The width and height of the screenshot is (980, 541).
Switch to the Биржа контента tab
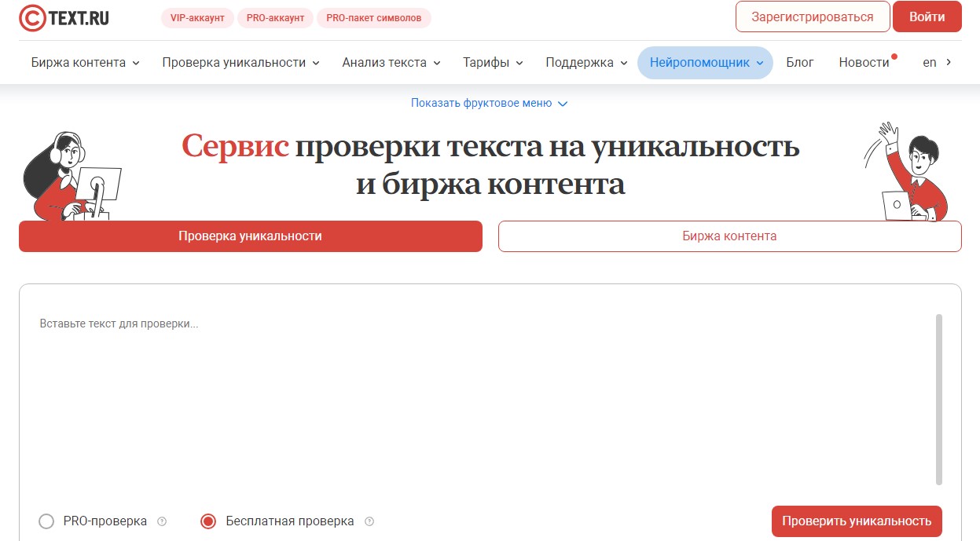click(729, 236)
